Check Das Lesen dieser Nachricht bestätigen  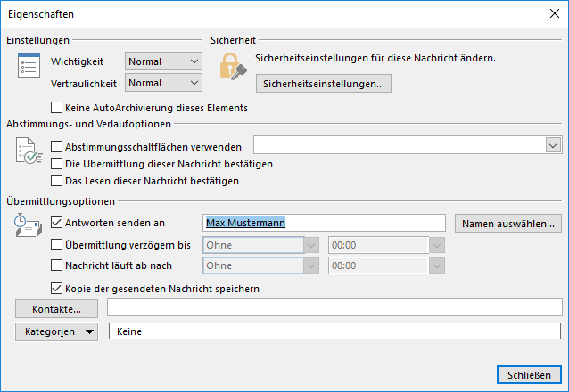click(58, 181)
